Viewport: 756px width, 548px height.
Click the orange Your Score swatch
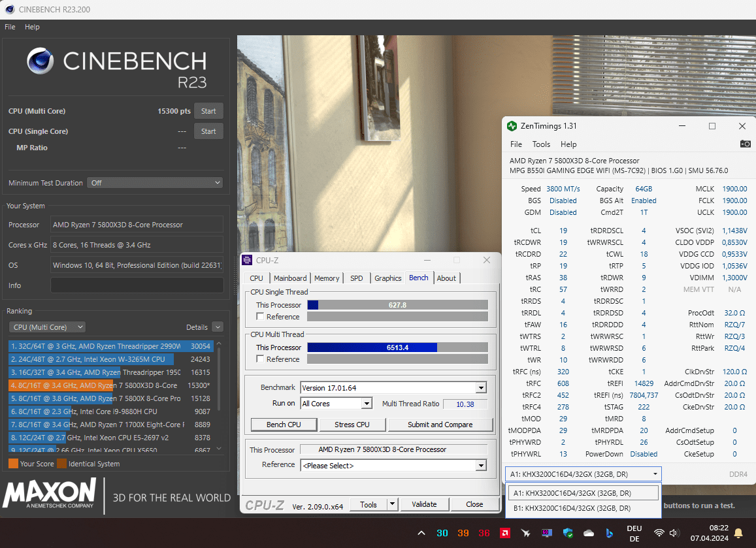14,464
